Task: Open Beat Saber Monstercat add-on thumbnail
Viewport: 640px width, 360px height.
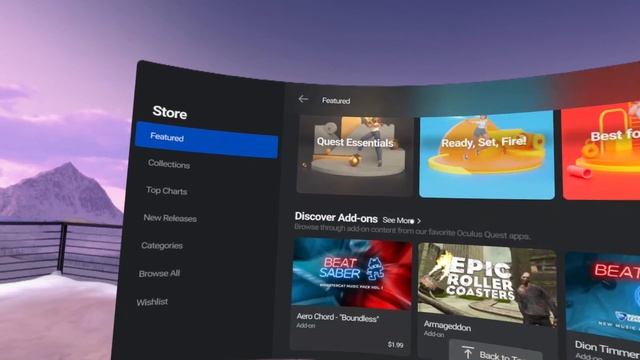Action: 352,273
